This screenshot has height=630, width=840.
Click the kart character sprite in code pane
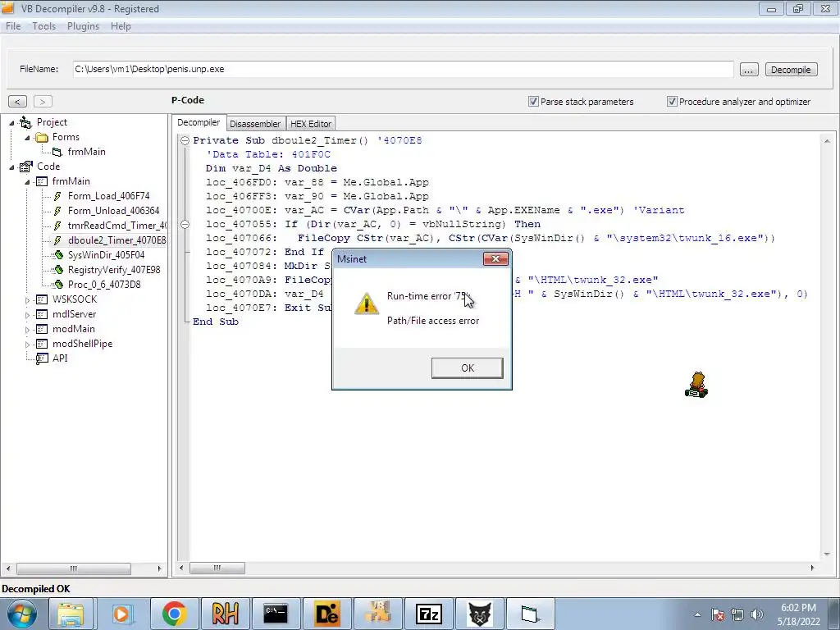coord(696,385)
